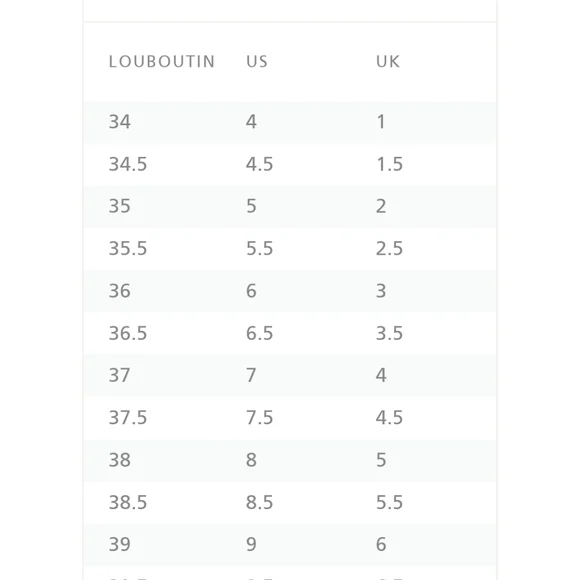
Task: Select Louboutin size 38.5 cell
Action: [128, 502]
